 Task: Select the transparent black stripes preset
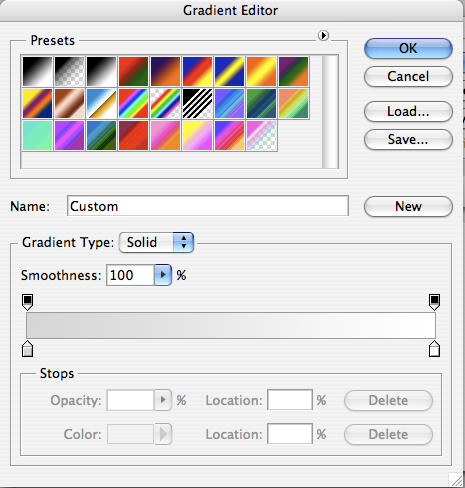197,103
